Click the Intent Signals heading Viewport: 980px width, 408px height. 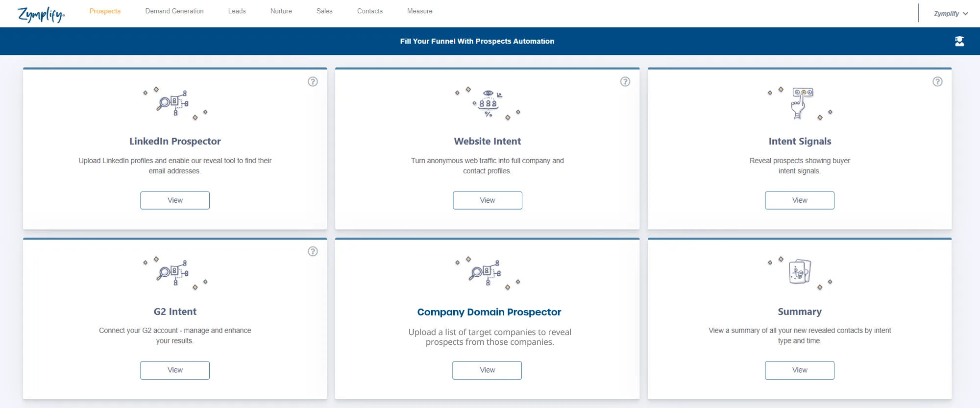800,142
